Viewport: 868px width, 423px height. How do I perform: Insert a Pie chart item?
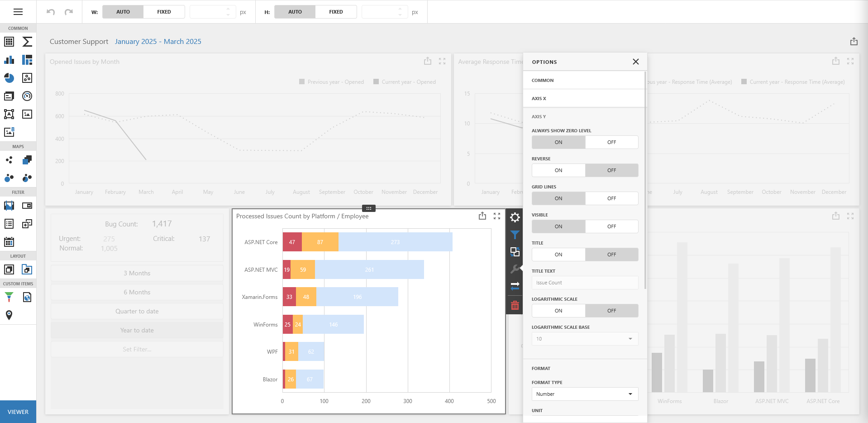[9, 78]
